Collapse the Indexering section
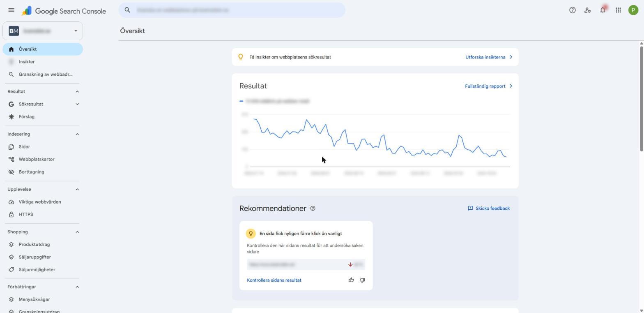 (77, 134)
